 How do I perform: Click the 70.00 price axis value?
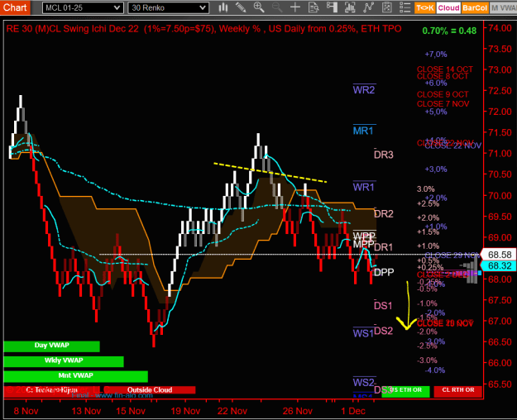pos(500,195)
